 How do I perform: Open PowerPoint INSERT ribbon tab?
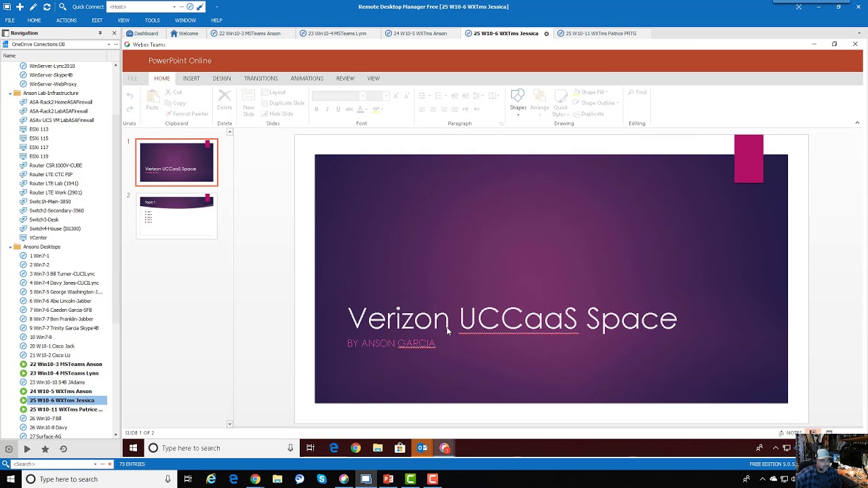point(191,78)
